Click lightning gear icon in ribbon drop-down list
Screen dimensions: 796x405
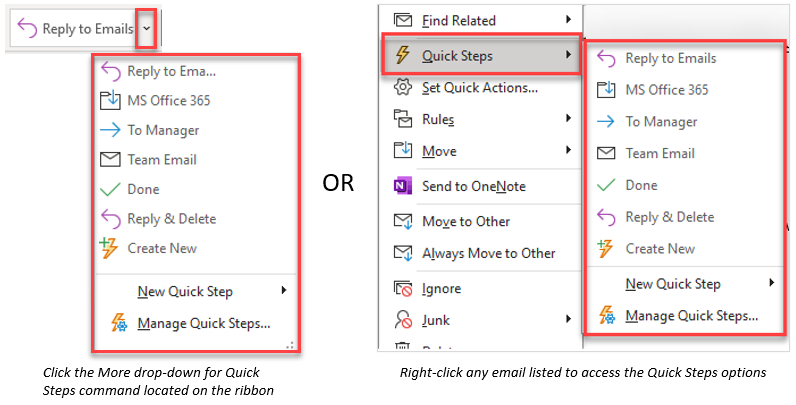(119, 323)
